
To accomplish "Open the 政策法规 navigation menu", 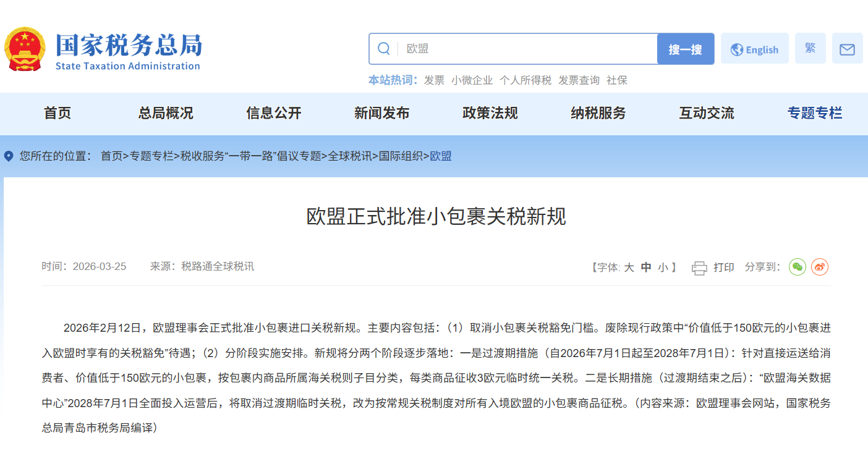I will coord(490,113).
